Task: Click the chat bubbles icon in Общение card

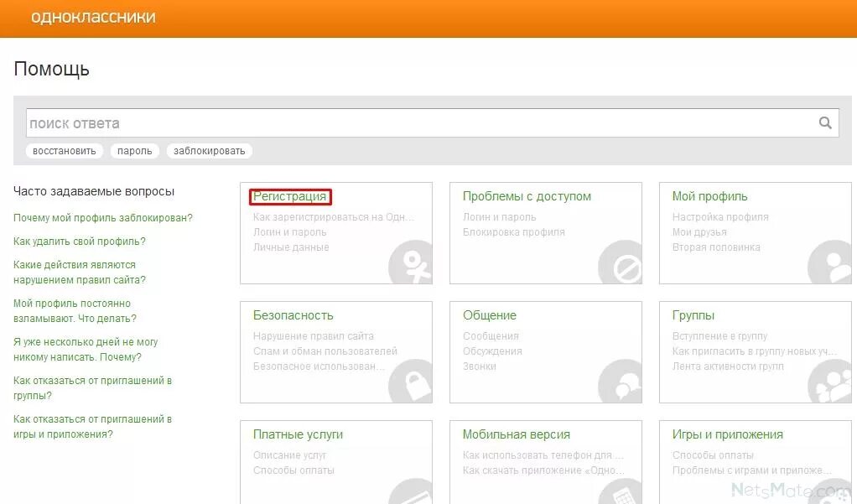Action: (x=621, y=381)
